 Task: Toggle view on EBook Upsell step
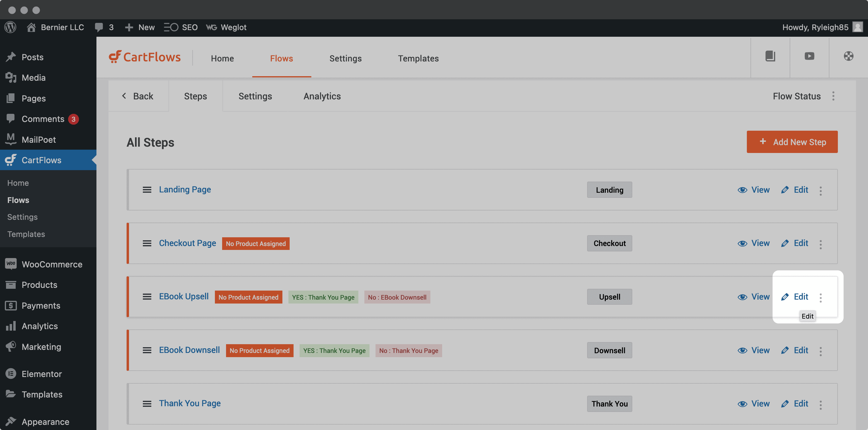(x=754, y=296)
